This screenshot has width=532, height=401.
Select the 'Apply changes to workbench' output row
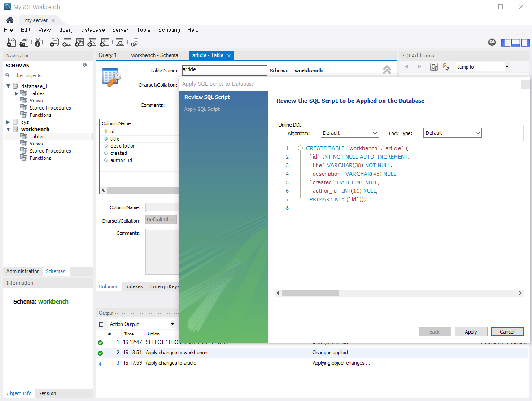point(312,353)
